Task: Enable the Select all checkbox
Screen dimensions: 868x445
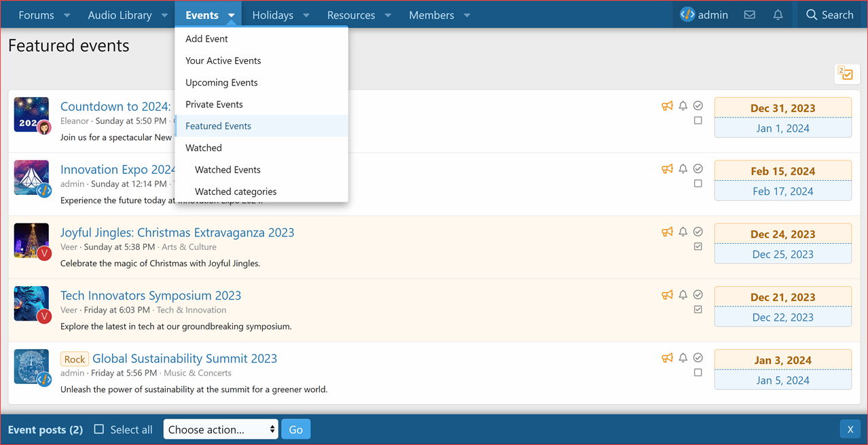Action: (98, 429)
